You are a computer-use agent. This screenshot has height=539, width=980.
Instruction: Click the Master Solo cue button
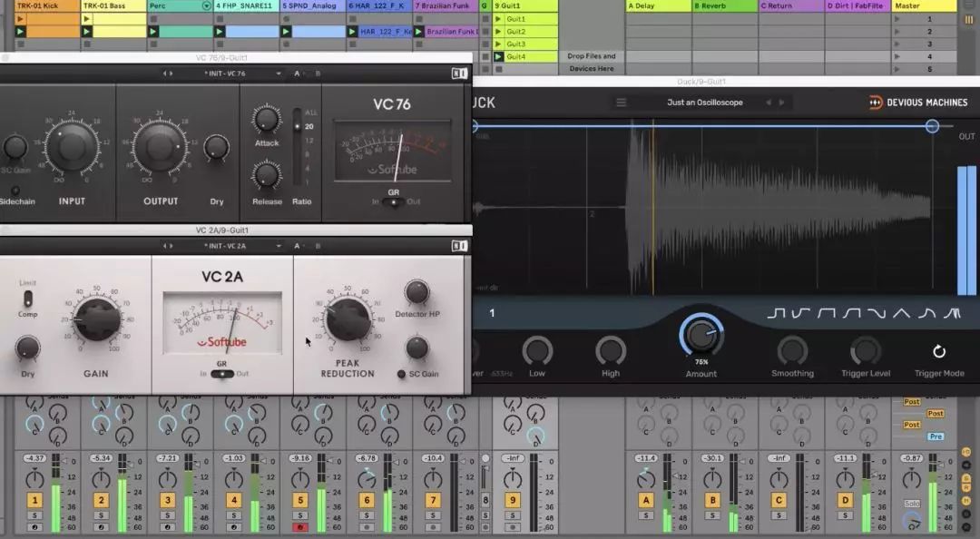tap(911, 504)
